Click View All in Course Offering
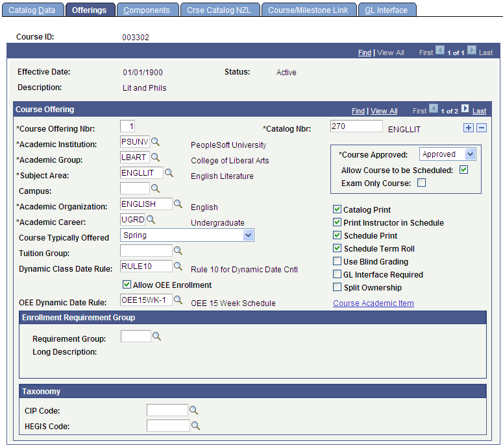This screenshot has height=448, width=503. click(384, 111)
